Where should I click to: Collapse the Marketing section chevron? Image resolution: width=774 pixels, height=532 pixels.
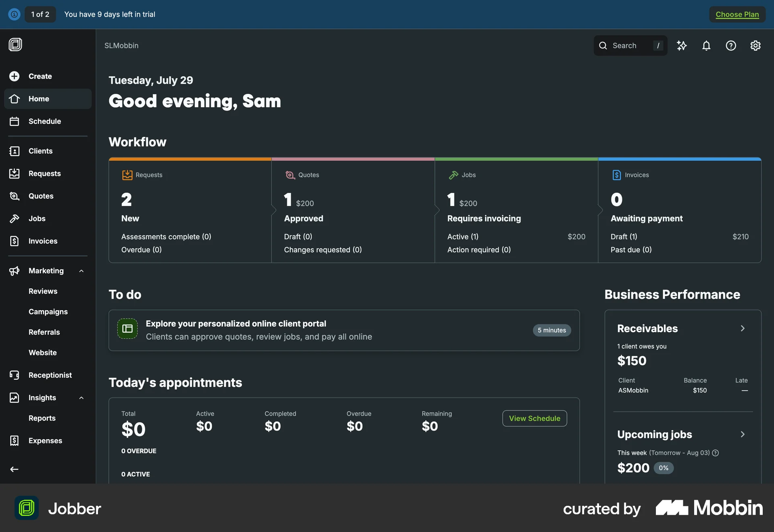(81, 270)
